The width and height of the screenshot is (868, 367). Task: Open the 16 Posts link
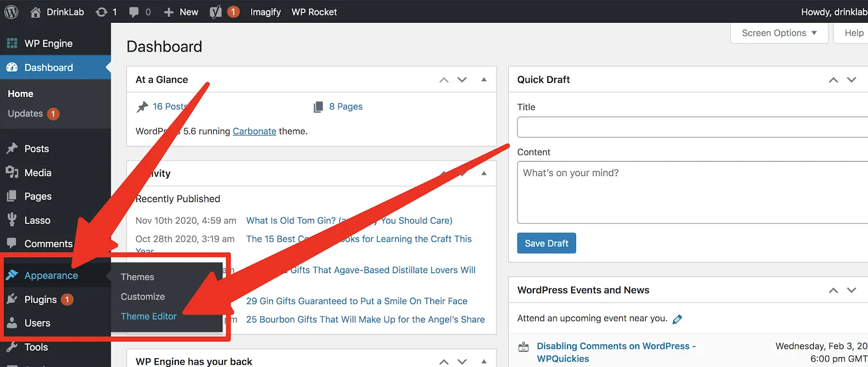click(x=170, y=106)
